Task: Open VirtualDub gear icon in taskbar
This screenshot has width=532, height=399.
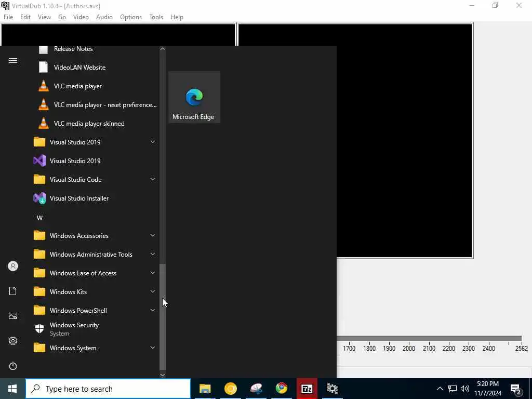Action: click(x=332, y=389)
